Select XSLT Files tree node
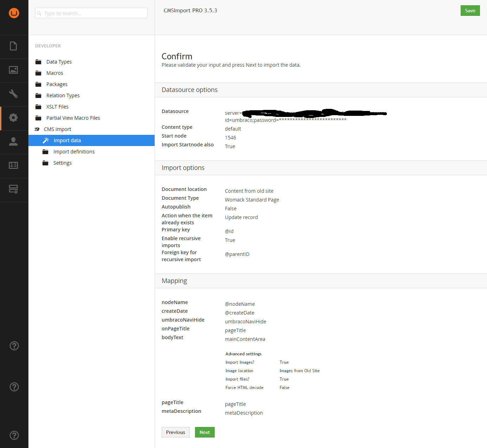The width and height of the screenshot is (487, 448). 57,107
